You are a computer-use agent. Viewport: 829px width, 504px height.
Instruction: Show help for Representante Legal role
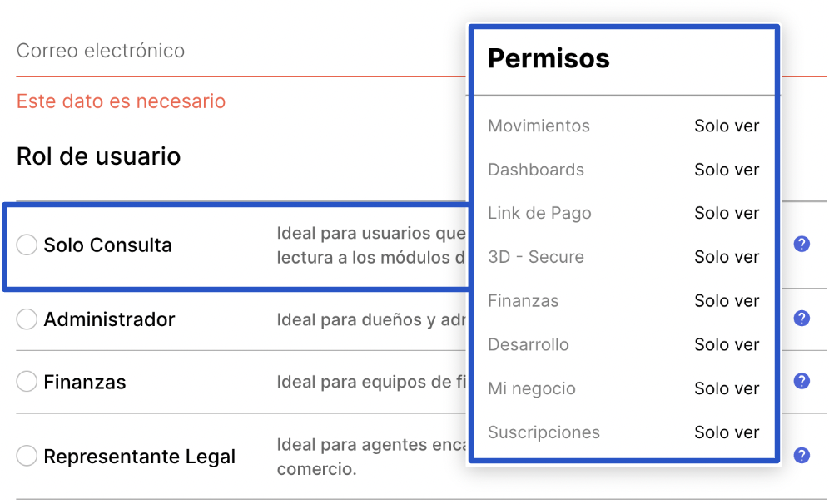[802, 455]
